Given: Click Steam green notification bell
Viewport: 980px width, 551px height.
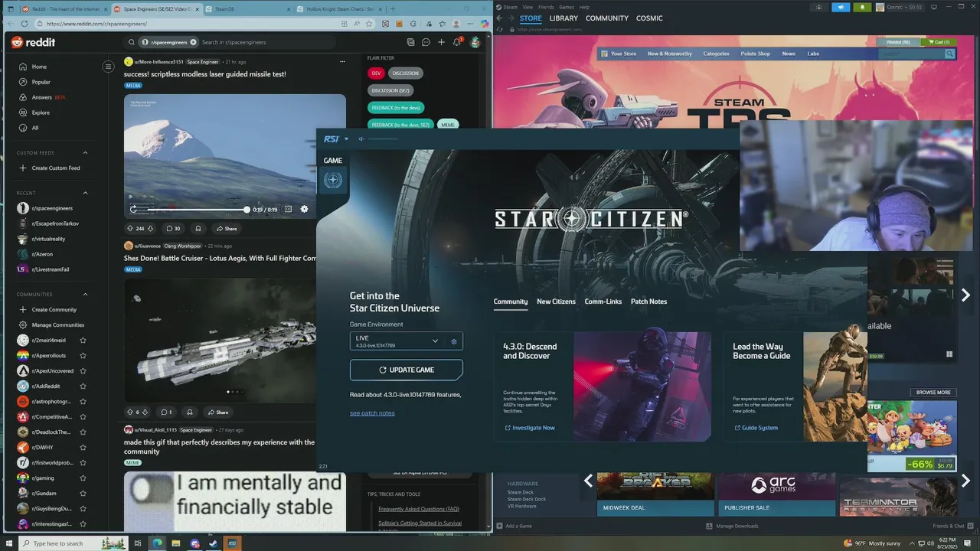Looking at the screenshot, I should 862,7.
